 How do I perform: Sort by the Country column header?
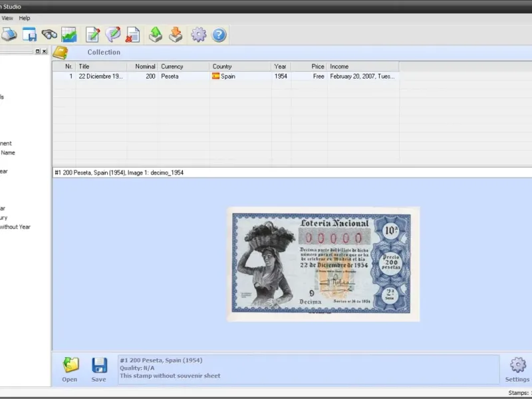tap(241, 66)
